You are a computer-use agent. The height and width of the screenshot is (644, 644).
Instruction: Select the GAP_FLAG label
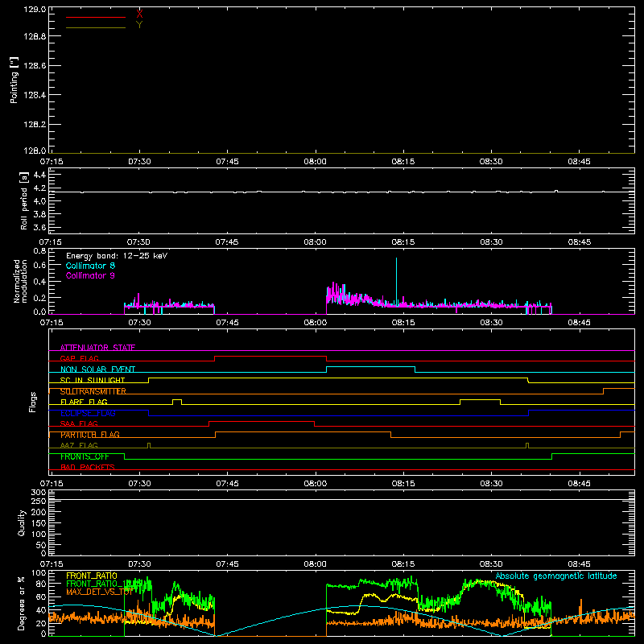pyautogui.click(x=79, y=358)
